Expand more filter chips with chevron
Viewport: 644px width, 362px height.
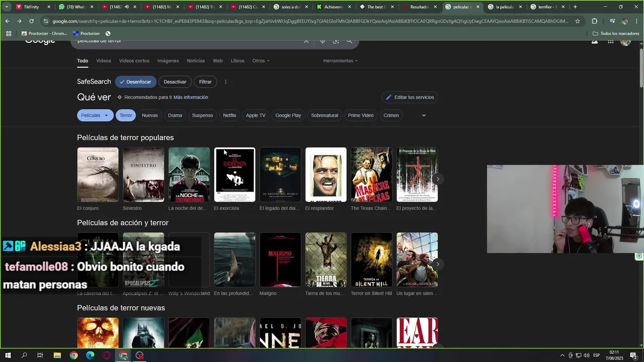(424, 115)
